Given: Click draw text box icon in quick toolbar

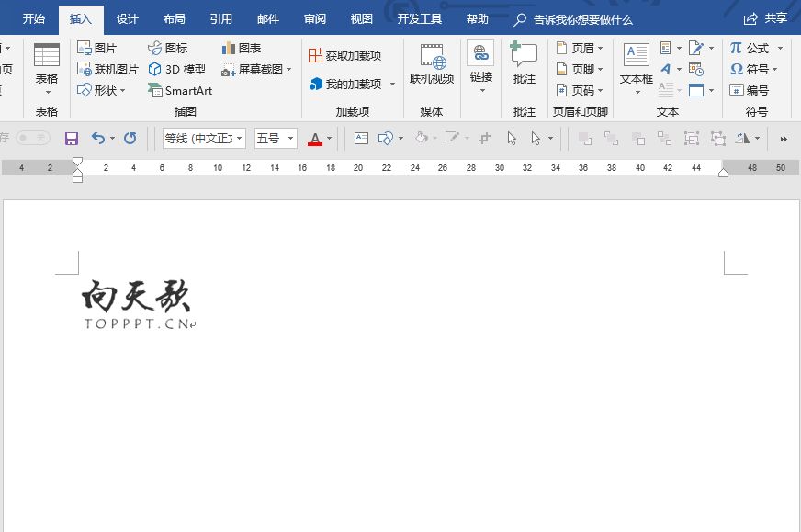Looking at the screenshot, I should 361,138.
